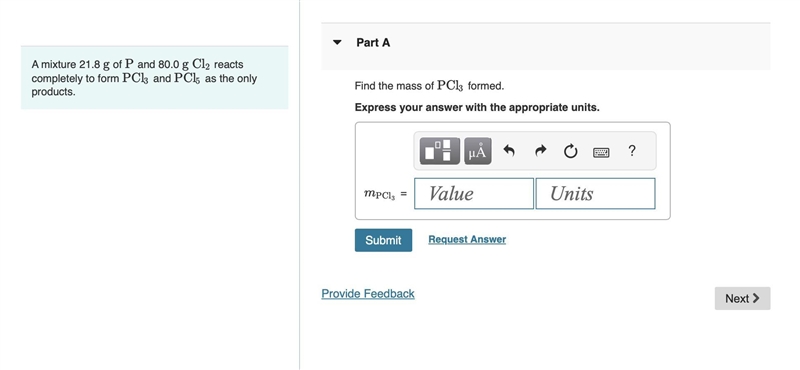Click the Request Answer link
This screenshot has height=370, width=800.
[x=467, y=239]
